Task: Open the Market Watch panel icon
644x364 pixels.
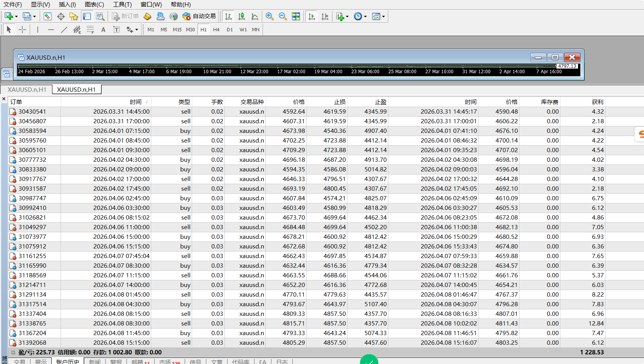Action: click(x=47, y=16)
